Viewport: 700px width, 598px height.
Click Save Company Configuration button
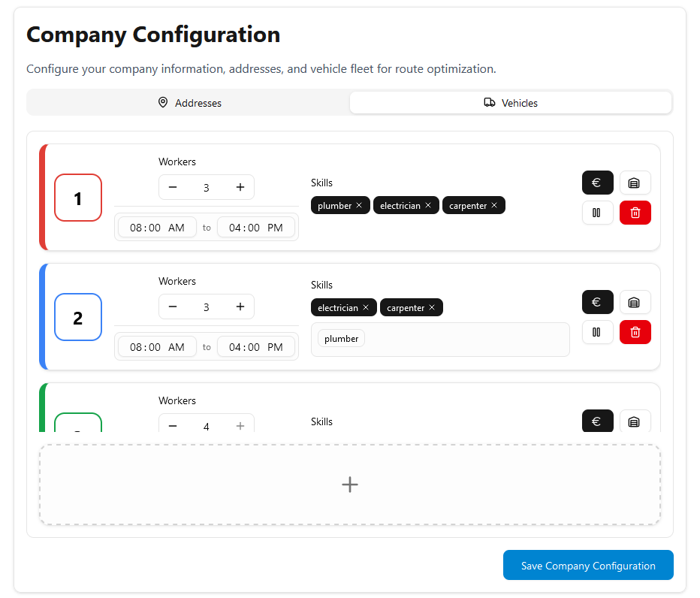pyautogui.click(x=588, y=566)
